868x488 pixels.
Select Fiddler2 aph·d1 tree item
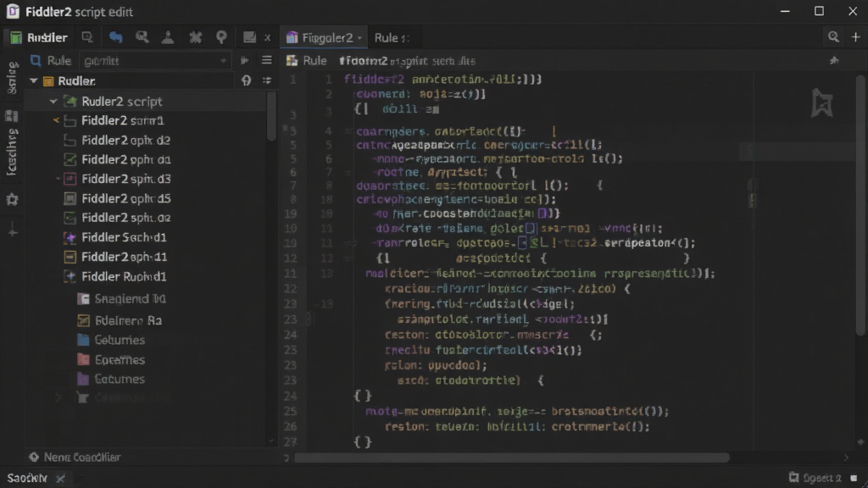(124, 258)
